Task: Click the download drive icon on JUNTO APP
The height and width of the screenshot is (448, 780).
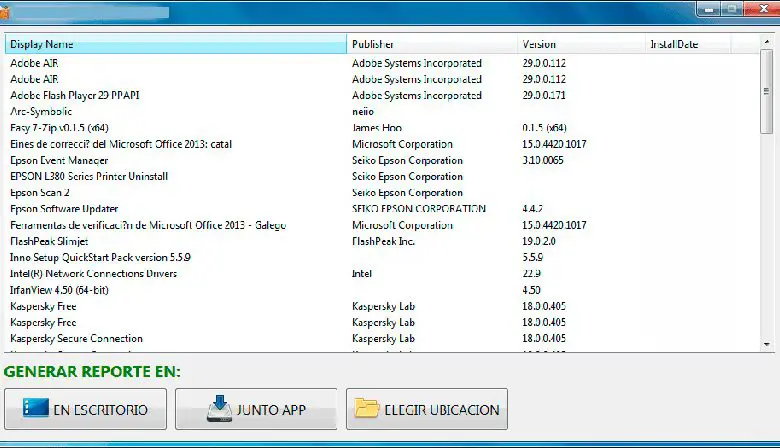Action: coord(219,409)
